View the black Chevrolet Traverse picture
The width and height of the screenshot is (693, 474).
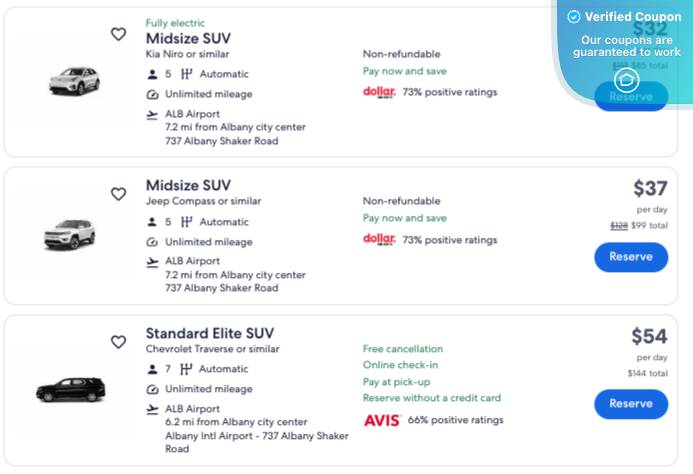(x=70, y=390)
